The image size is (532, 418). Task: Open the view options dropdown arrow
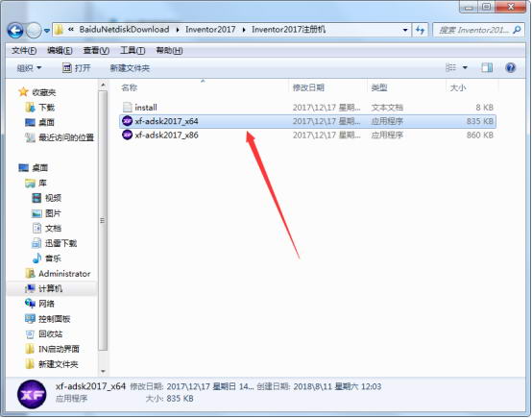465,68
